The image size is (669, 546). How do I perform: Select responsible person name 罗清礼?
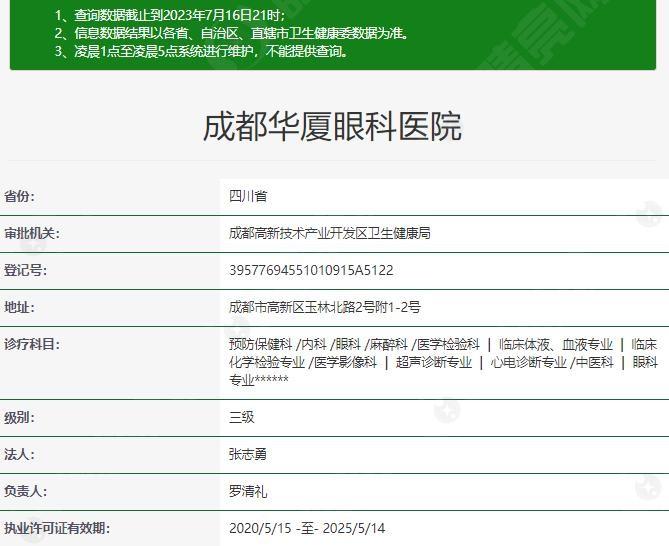tap(248, 491)
